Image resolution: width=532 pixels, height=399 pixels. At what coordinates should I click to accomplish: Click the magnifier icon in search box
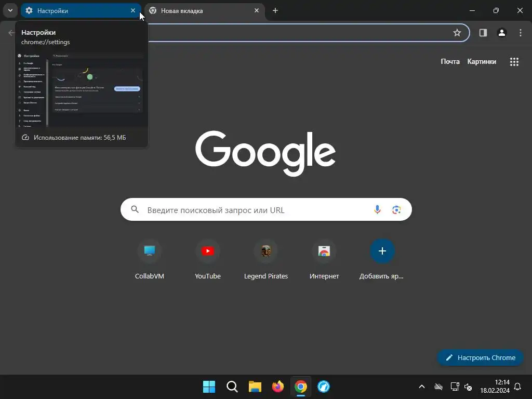click(135, 209)
